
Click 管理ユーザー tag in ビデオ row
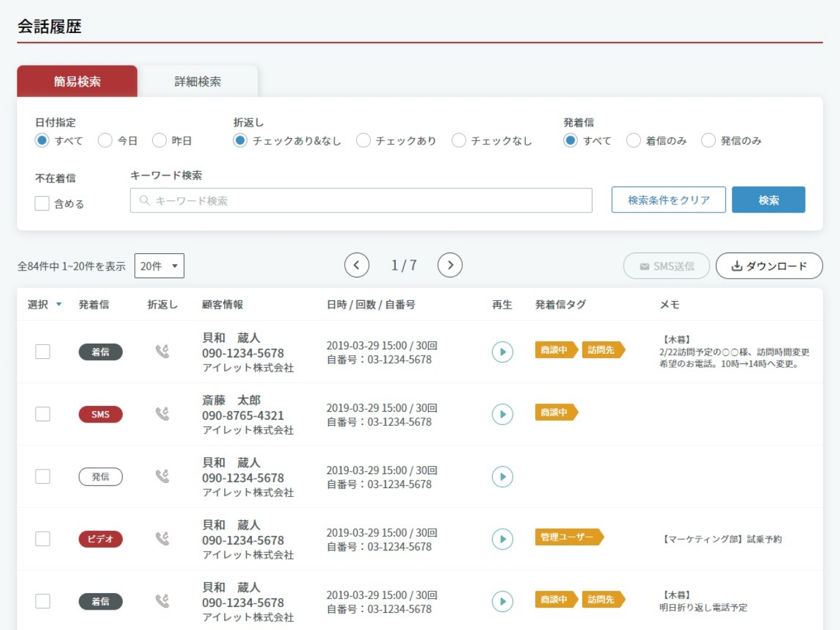point(568,538)
